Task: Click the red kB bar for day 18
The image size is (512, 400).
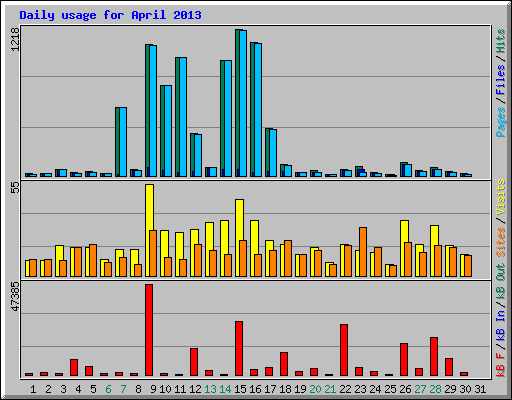Action: point(284,364)
